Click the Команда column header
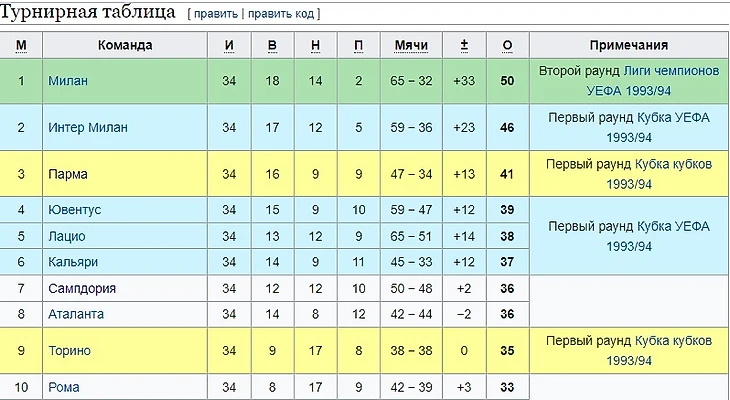Screen dimensions: 730x400 [125, 46]
